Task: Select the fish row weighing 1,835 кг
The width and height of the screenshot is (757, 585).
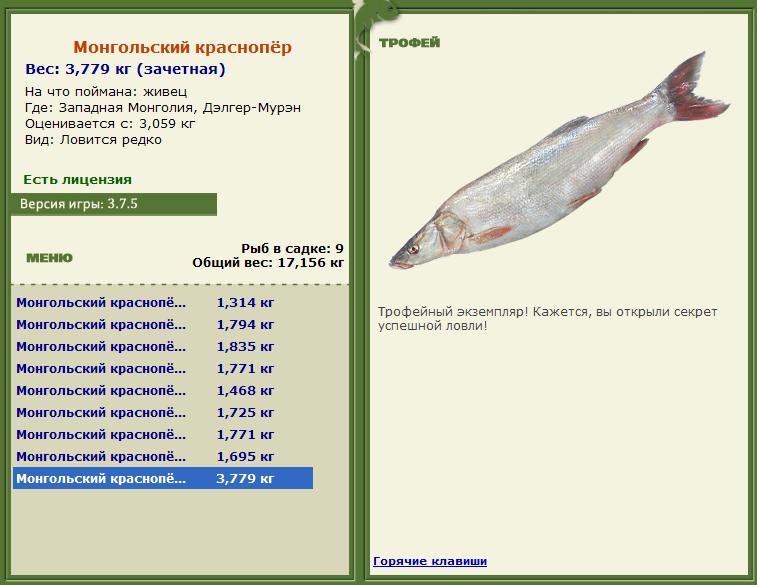Action: click(x=163, y=347)
